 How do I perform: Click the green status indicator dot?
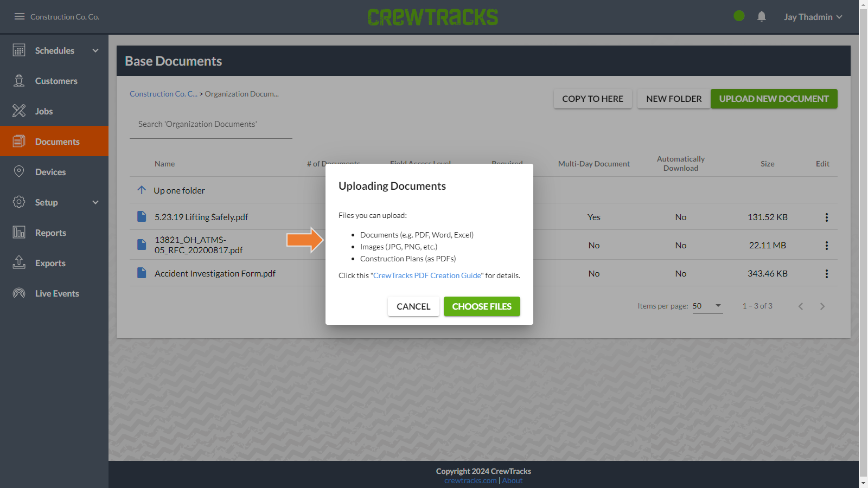(x=739, y=16)
